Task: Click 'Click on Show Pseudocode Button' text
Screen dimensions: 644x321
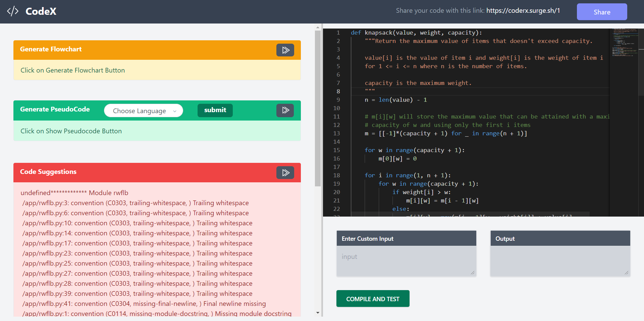Action: point(71,131)
